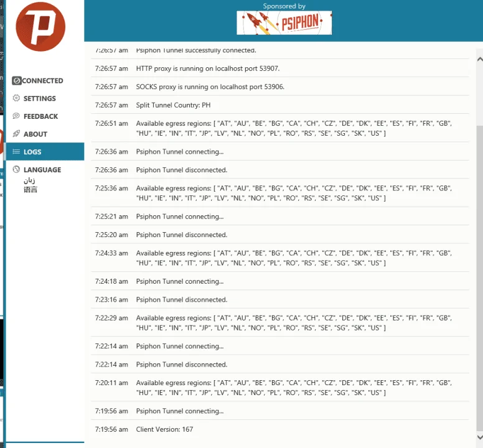Click the 7:24:33 am egress regions entry
Viewport: 483px width, 448px height.
click(279, 258)
